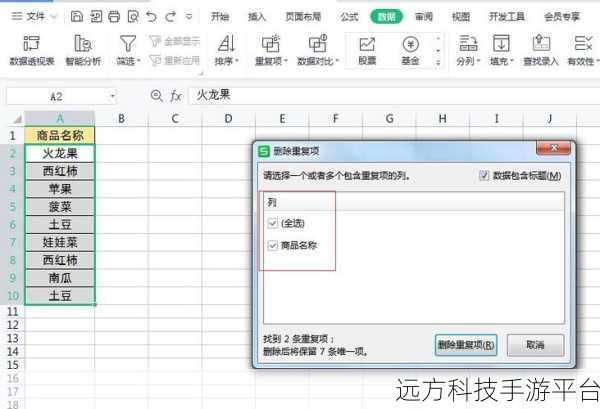The image size is (600, 409).
Task: Open the 文件 menu
Action: (34, 16)
